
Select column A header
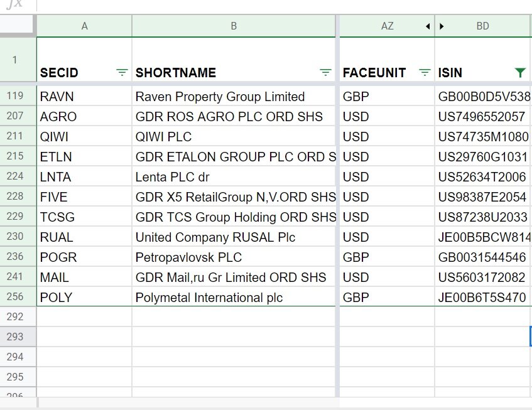(84, 26)
